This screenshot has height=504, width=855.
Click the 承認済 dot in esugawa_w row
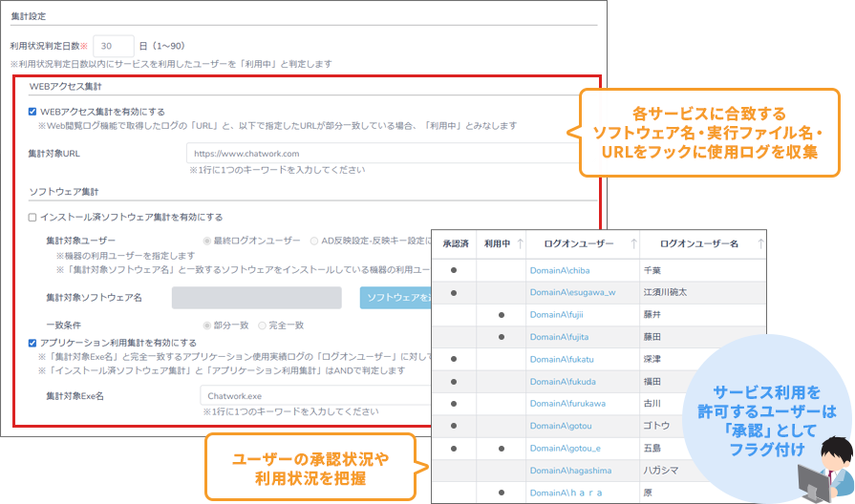pyautogui.click(x=454, y=293)
